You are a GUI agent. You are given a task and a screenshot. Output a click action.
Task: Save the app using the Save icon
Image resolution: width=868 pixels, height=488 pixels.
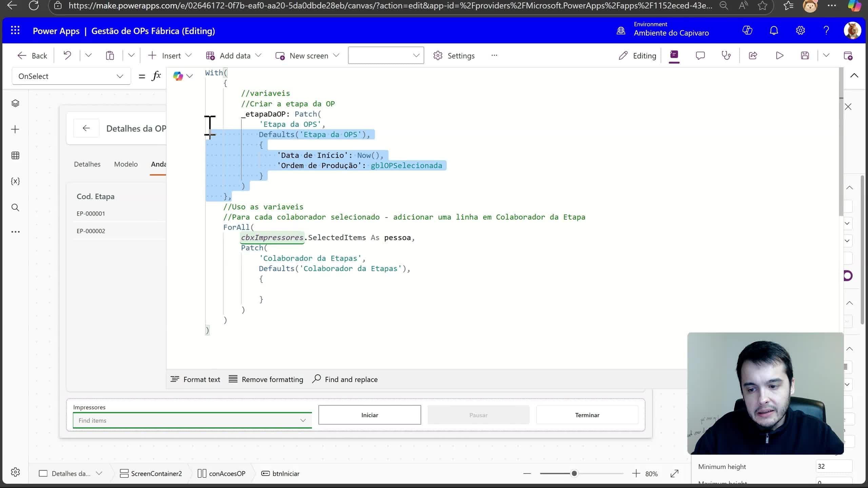click(805, 55)
